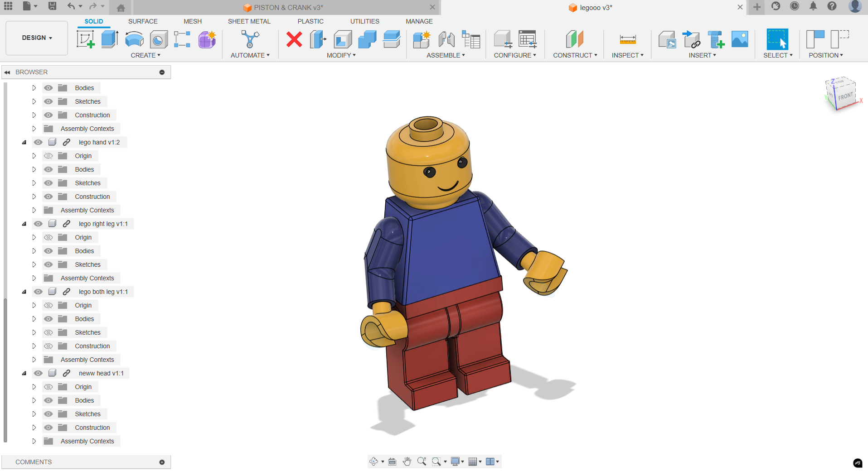This screenshot has height=471, width=868.
Task: Click the Insert Derive icon
Action: 667,39
